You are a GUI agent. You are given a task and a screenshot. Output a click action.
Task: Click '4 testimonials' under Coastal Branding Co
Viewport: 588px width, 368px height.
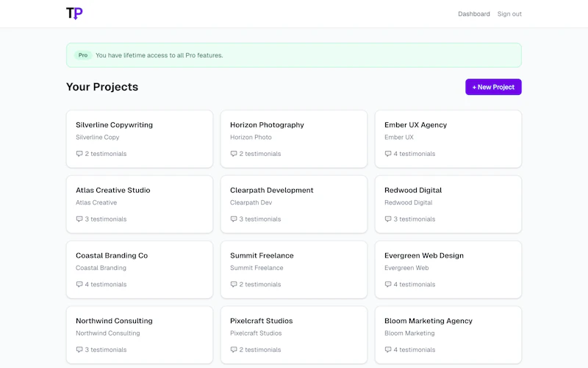tap(106, 284)
